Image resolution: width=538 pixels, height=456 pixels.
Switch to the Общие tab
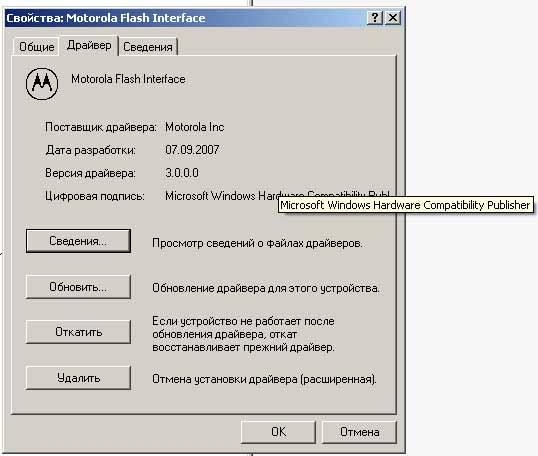tap(36, 47)
